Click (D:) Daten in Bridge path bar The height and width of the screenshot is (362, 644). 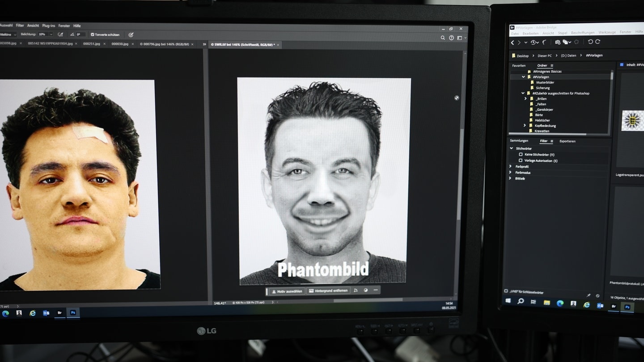coord(568,55)
